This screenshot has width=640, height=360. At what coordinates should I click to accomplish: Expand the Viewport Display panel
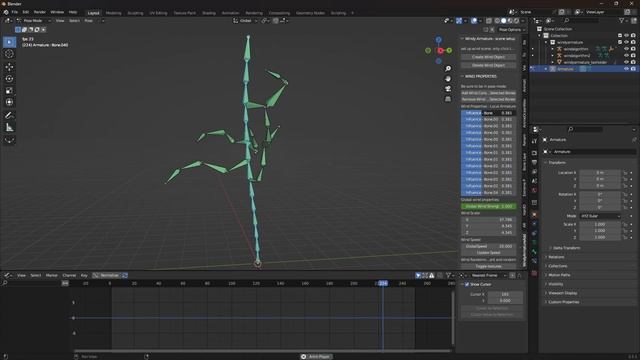(562, 293)
